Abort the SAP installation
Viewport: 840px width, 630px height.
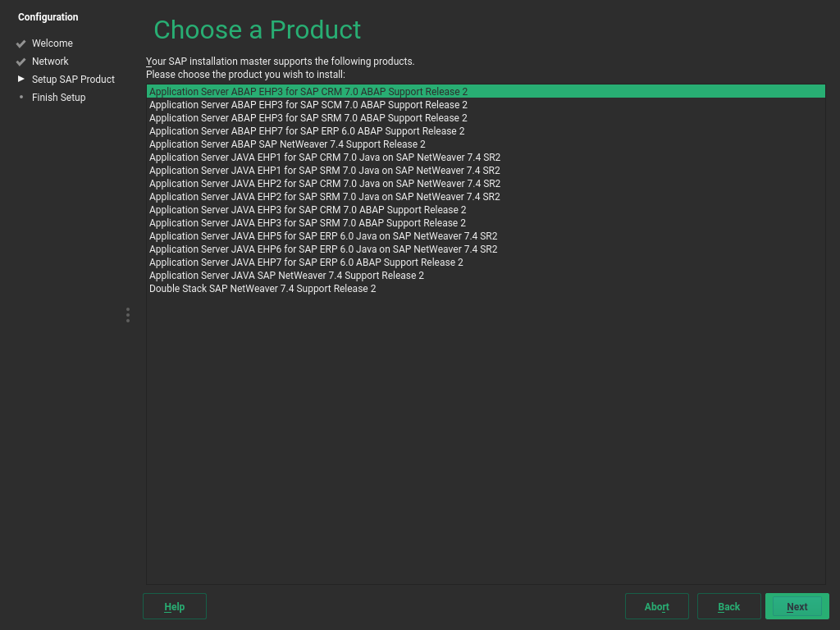click(x=656, y=606)
